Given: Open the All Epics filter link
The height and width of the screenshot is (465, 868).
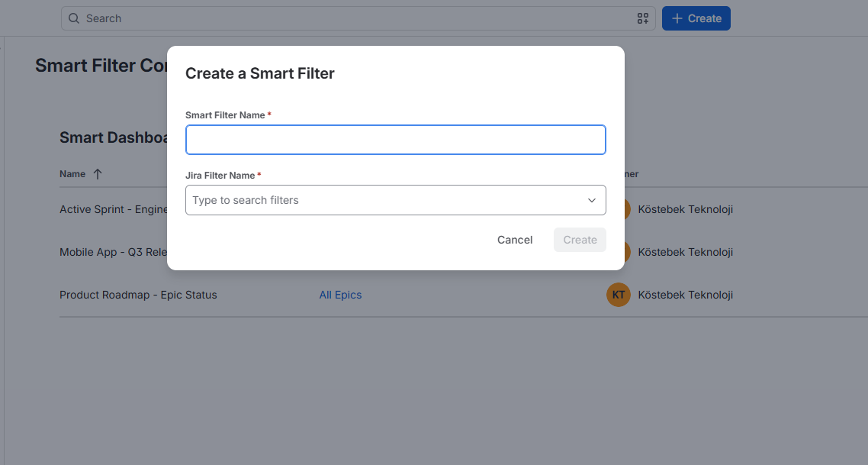Looking at the screenshot, I should pos(340,295).
